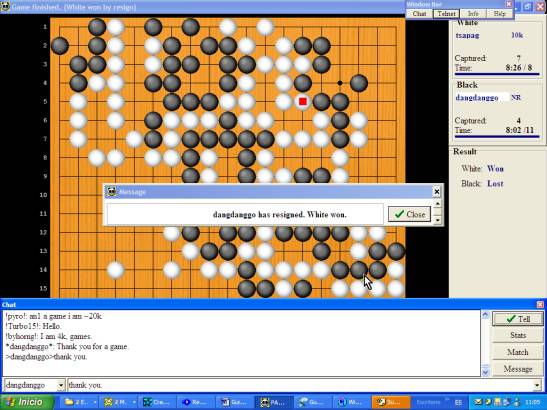Close the Chat panel with red X
The image size is (547, 410).
click(x=540, y=305)
